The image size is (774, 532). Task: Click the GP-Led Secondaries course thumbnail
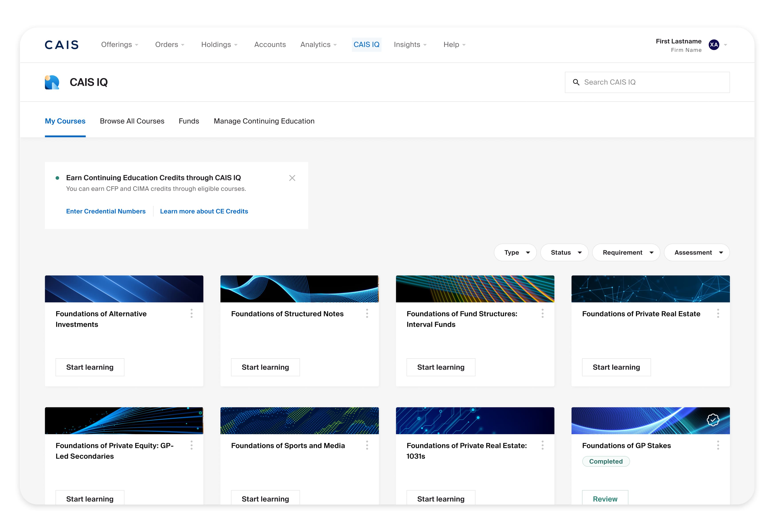pyautogui.click(x=124, y=420)
